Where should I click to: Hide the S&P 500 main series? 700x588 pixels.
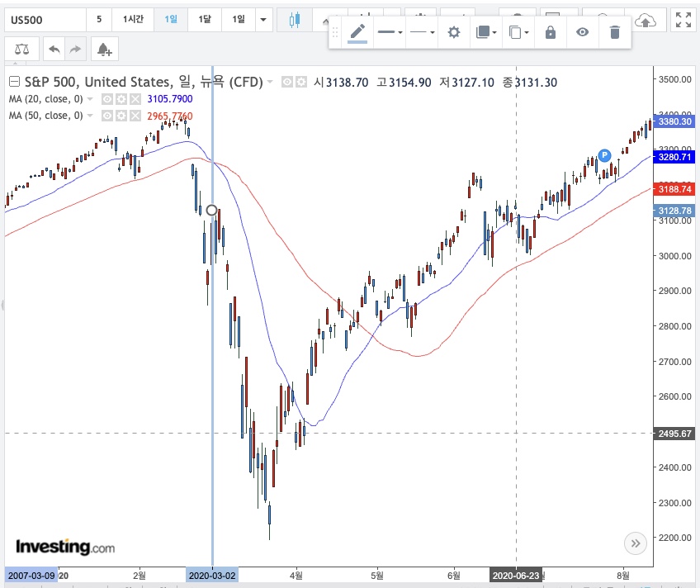pos(287,82)
